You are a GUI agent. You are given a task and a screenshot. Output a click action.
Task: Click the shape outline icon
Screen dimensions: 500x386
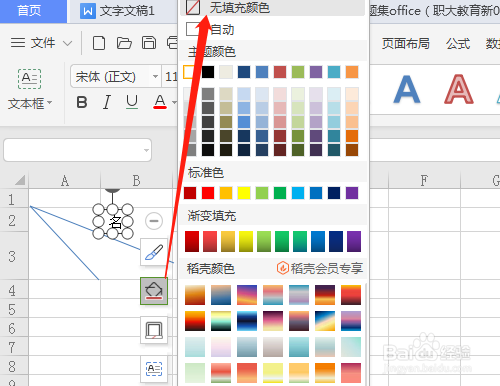point(154,330)
